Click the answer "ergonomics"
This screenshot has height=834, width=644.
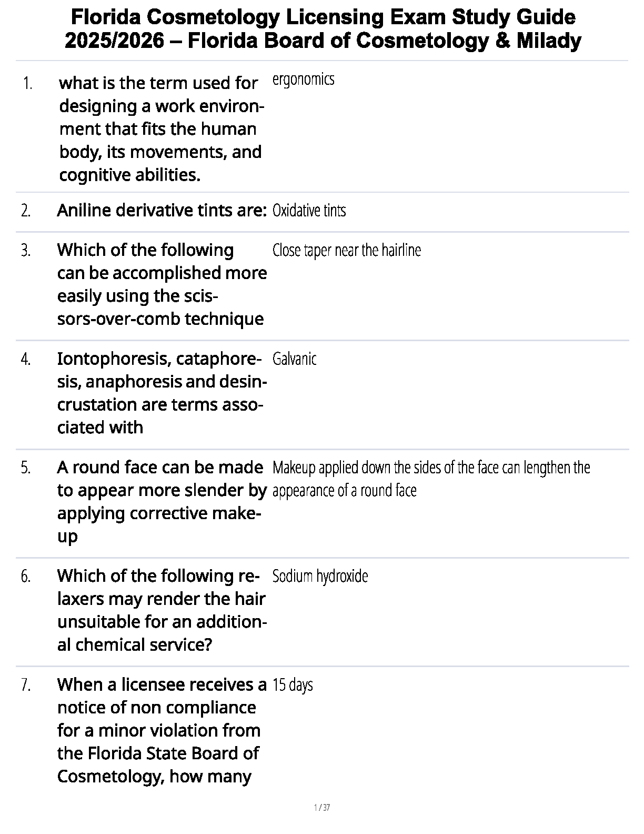point(303,80)
